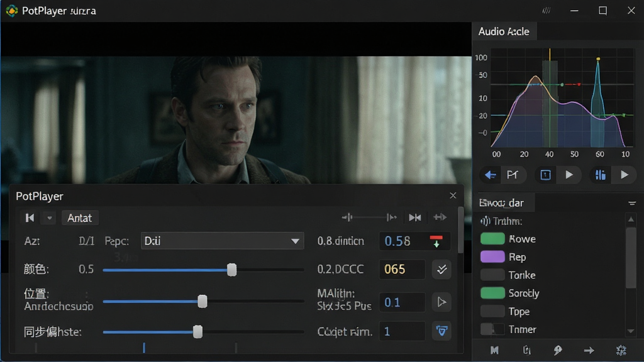
Task: Click the pin icon in bottom right toolbar
Action: click(x=557, y=350)
